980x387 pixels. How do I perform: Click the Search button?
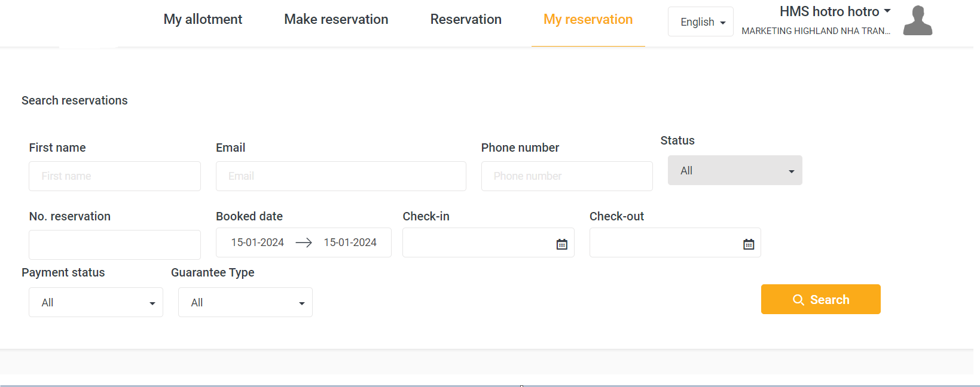click(x=820, y=299)
